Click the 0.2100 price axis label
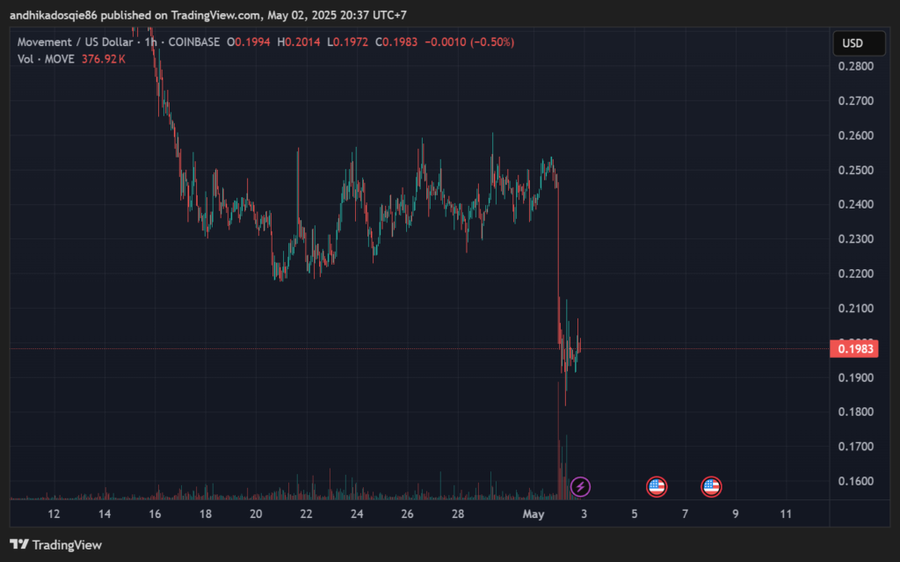 856,308
